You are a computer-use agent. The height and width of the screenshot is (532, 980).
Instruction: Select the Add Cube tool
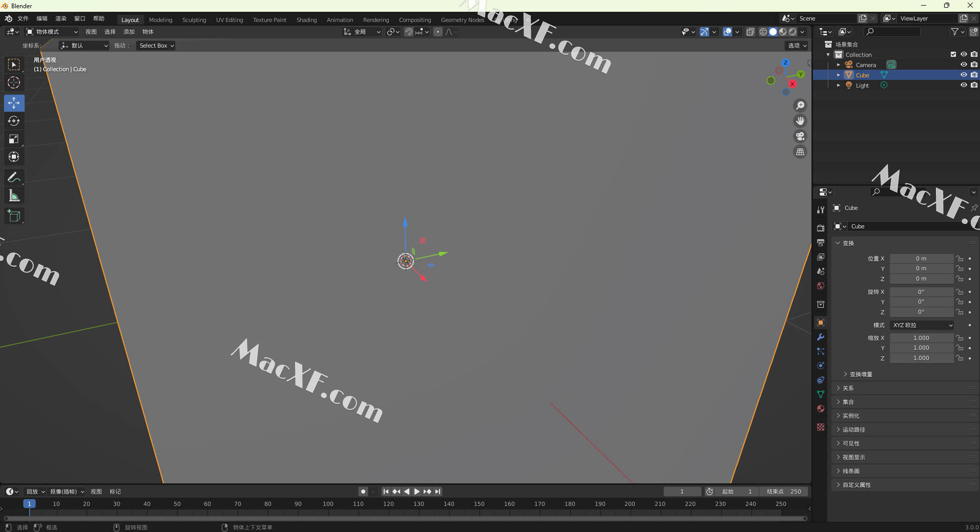(x=14, y=216)
